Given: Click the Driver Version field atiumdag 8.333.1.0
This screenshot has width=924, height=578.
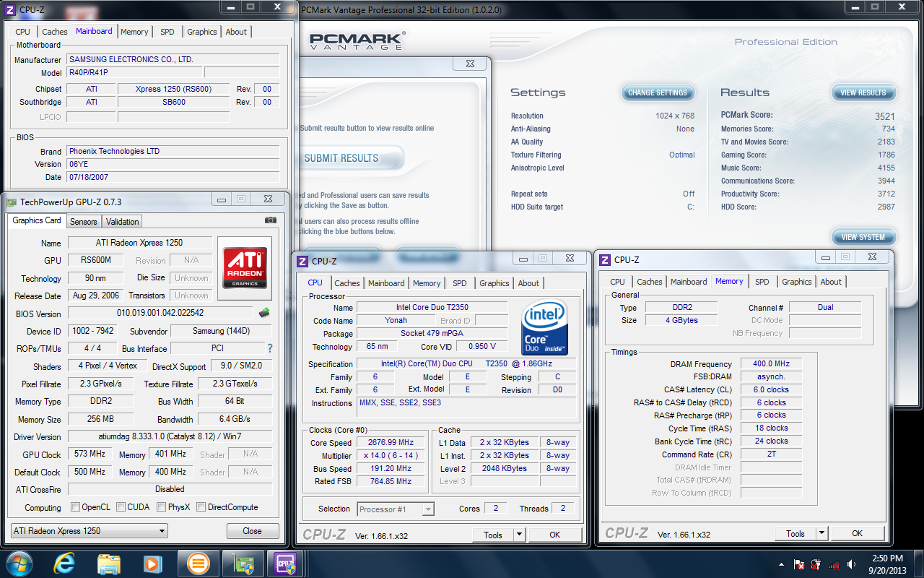Looking at the screenshot, I should pyautogui.click(x=170, y=437).
